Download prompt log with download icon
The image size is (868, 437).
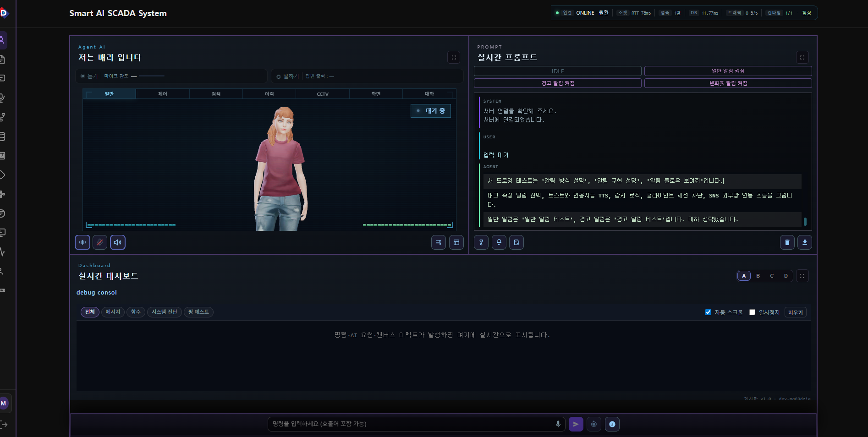pos(805,242)
